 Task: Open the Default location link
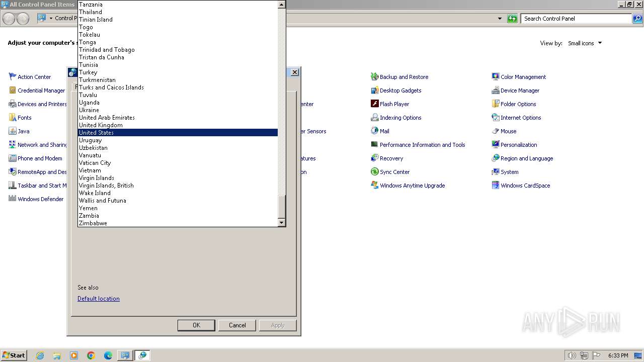pyautogui.click(x=99, y=299)
